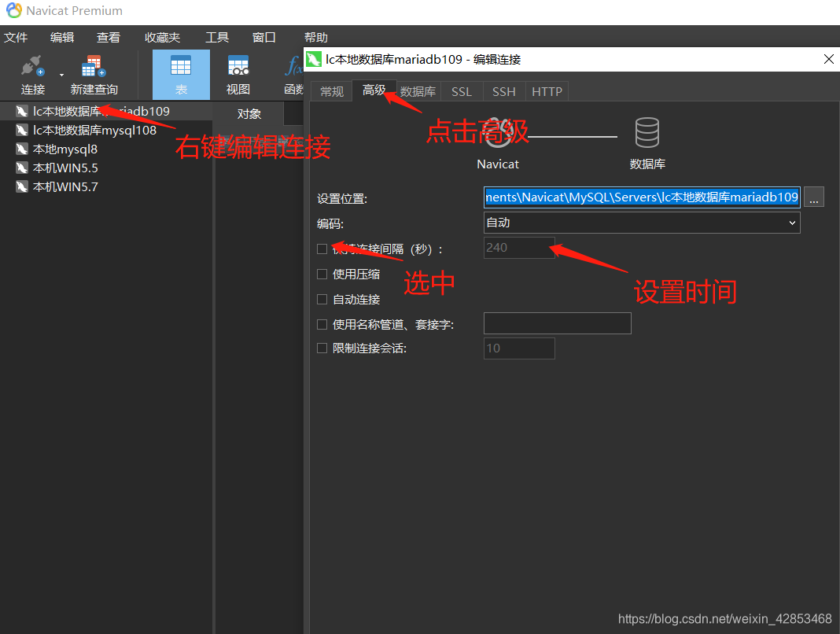Click the Function fx toolbar icon

[x=293, y=66]
